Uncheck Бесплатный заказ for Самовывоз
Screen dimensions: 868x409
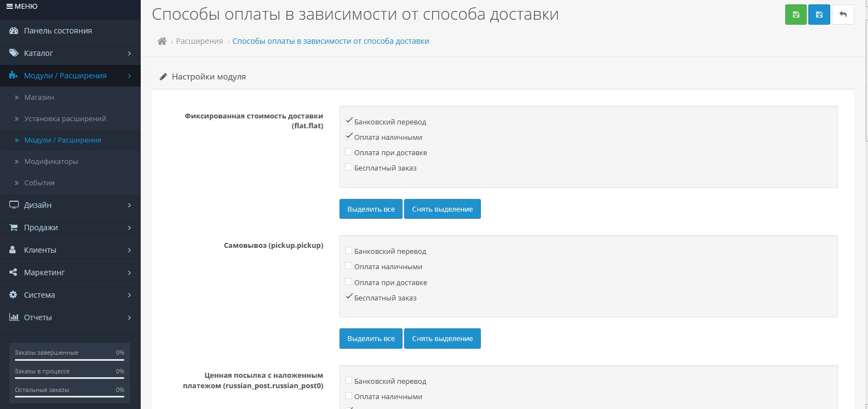click(x=348, y=297)
